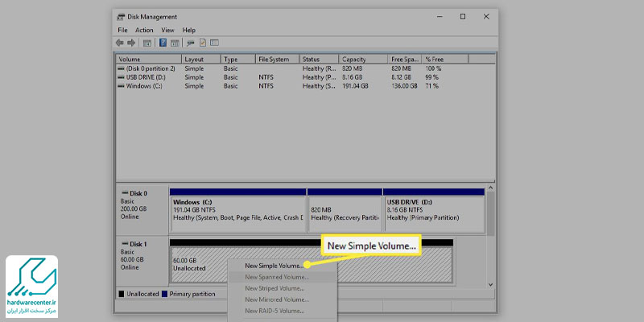
Task: Click the Back arrow in the toolbar
Action: pos(119,43)
